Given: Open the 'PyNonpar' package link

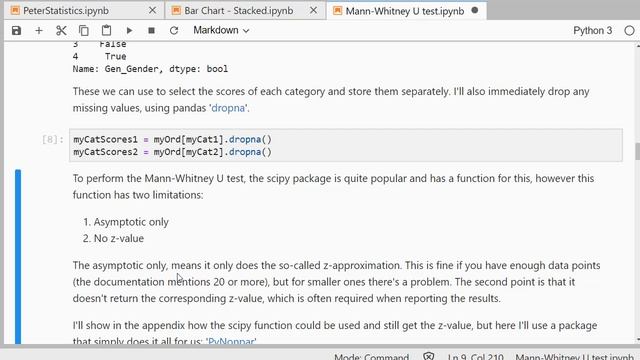Looking at the screenshot, I should (232, 341).
